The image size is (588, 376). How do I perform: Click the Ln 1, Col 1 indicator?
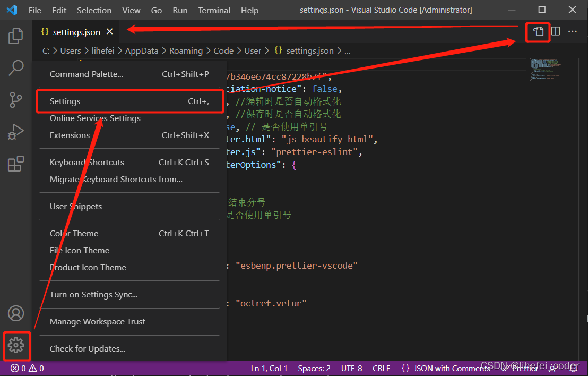tap(269, 369)
